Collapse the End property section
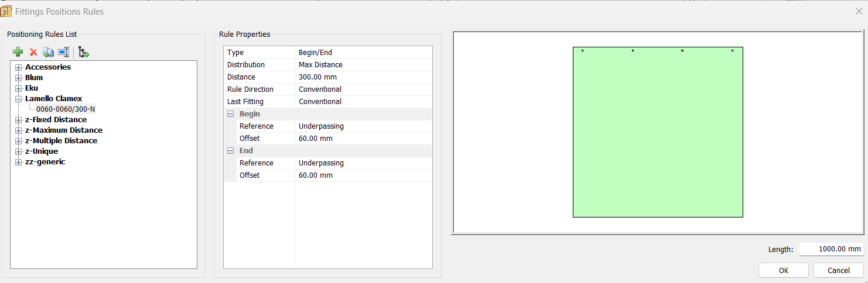The height and width of the screenshot is (283, 868). click(x=230, y=151)
